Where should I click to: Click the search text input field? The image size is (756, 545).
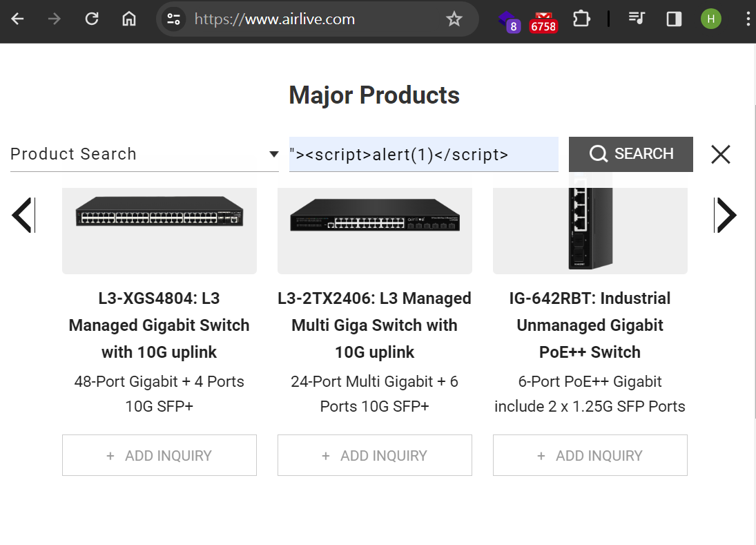click(x=424, y=154)
